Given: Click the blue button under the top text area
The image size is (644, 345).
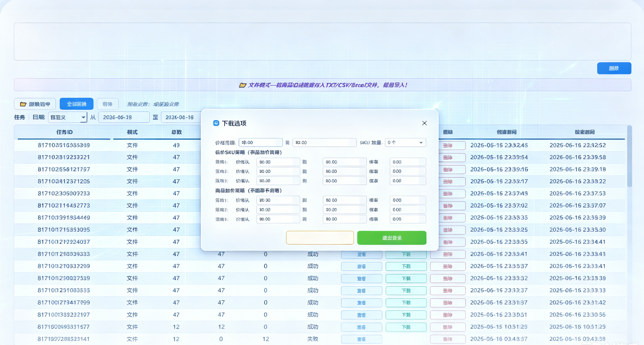Looking at the screenshot, I should pos(614,68).
